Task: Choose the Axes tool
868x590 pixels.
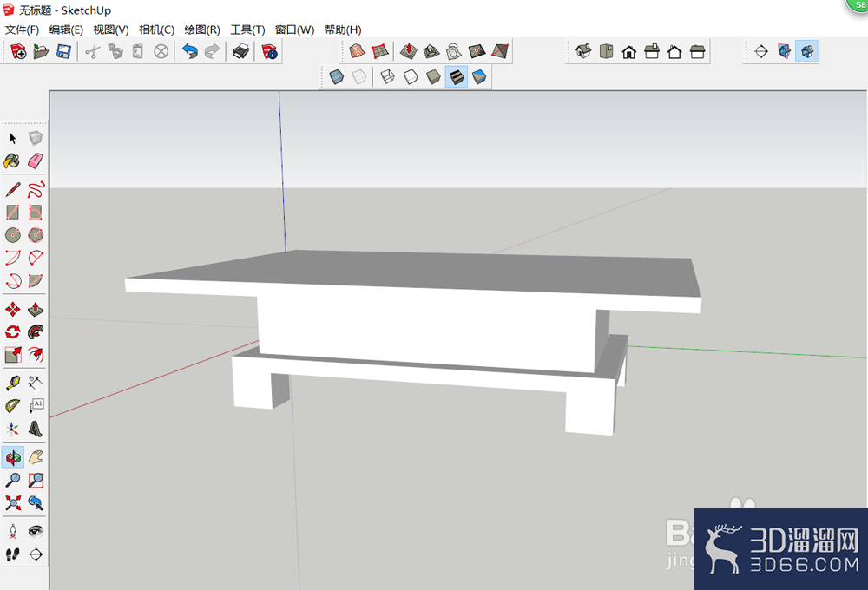Action: [x=13, y=429]
